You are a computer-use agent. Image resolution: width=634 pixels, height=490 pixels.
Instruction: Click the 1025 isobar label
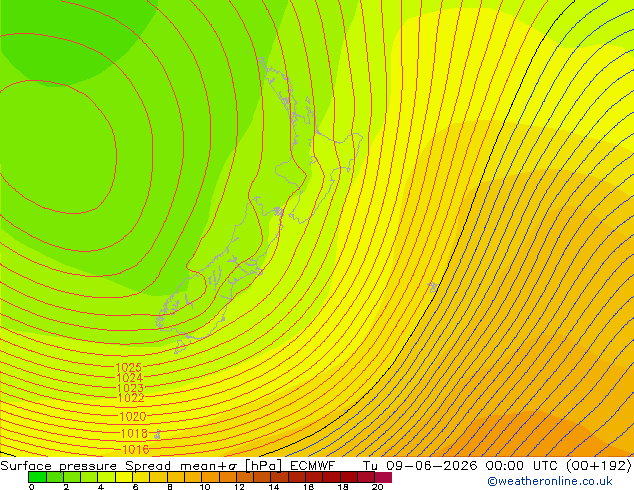pyautogui.click(x=129, y=368)
